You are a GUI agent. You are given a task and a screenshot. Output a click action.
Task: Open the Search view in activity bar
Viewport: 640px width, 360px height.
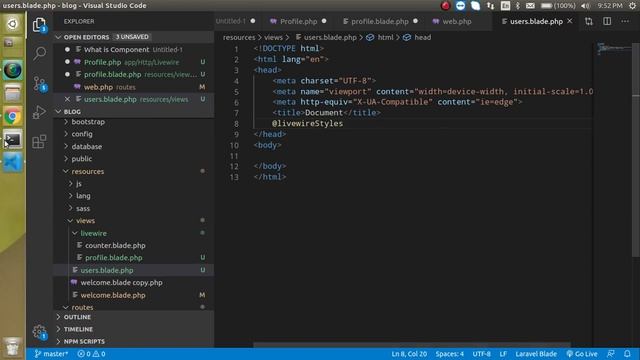pos(39,53)
